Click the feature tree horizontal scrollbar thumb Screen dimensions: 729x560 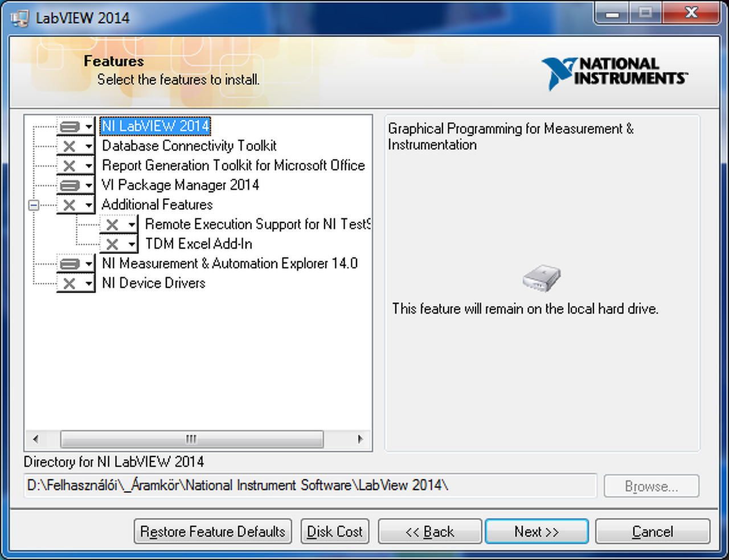point(192,439)
